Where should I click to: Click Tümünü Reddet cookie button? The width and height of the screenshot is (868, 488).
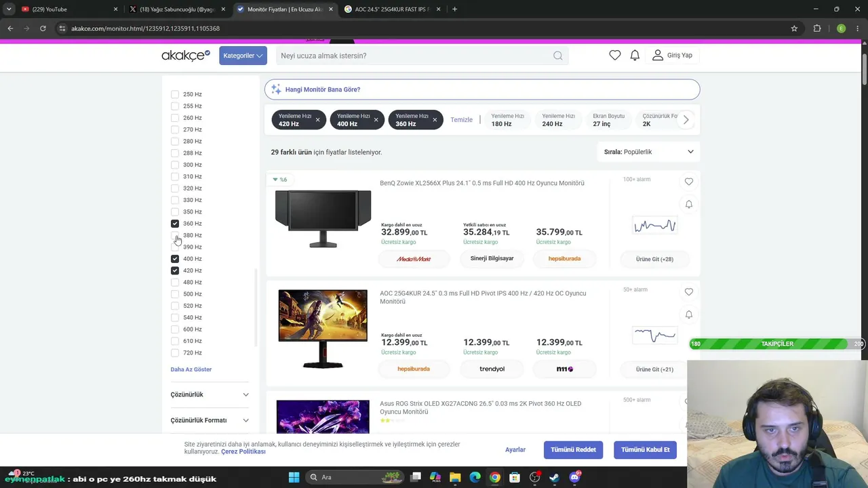click(x=573, y=449)
